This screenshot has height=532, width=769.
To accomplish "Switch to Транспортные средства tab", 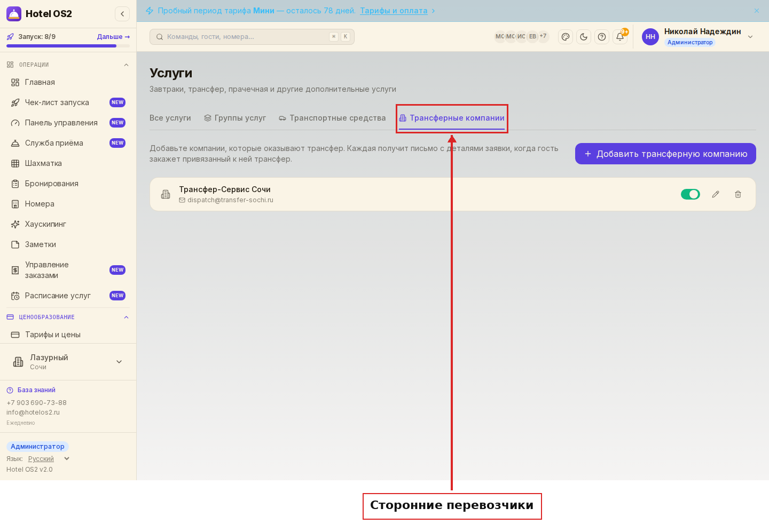I will (332, 118).
